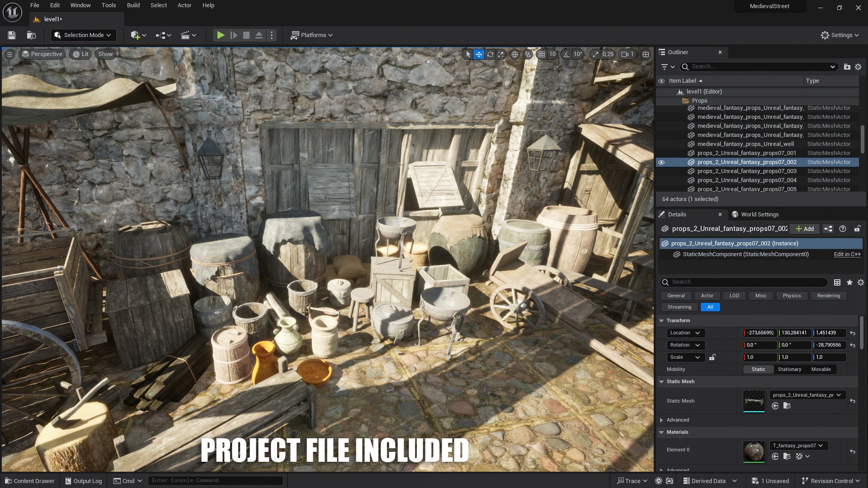Click the Eject play control icon

pyautogui.click(x=259, y=35)
